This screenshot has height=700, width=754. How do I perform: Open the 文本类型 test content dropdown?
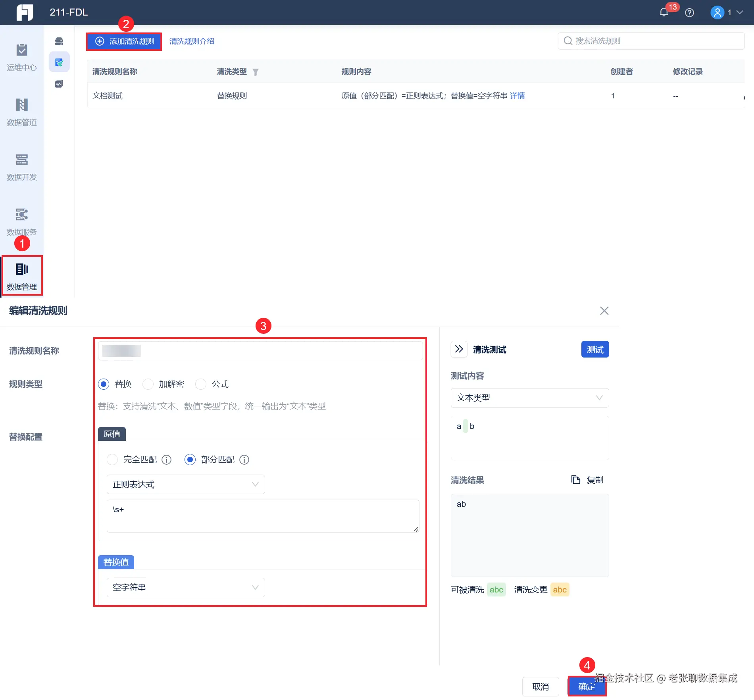tap(530, 398)
